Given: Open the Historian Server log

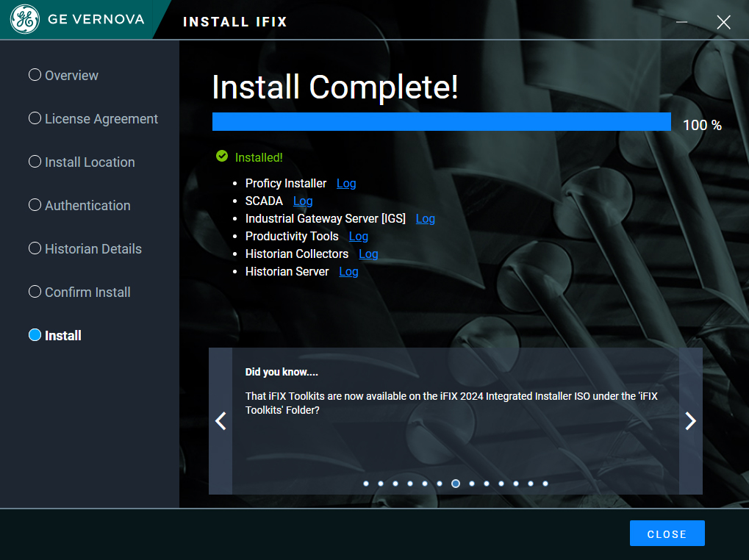Looking at the screenshot, I should pyautogui.click(x=348, y=272).
